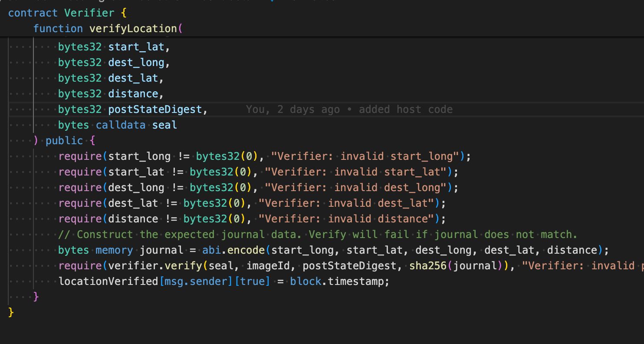The width and height of the screenshot is (644, 344).
Task: Place cursor on parameter "bytes32 dest_long,"
Action: point(114,63)
